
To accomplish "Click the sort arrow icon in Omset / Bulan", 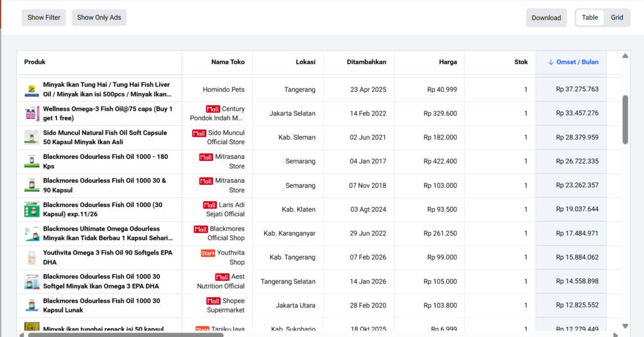I will click(x=551, y=62).
